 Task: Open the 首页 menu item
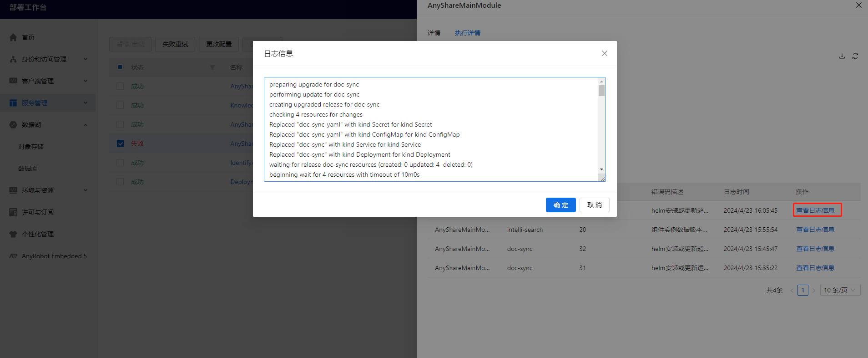tap(28, 37)
